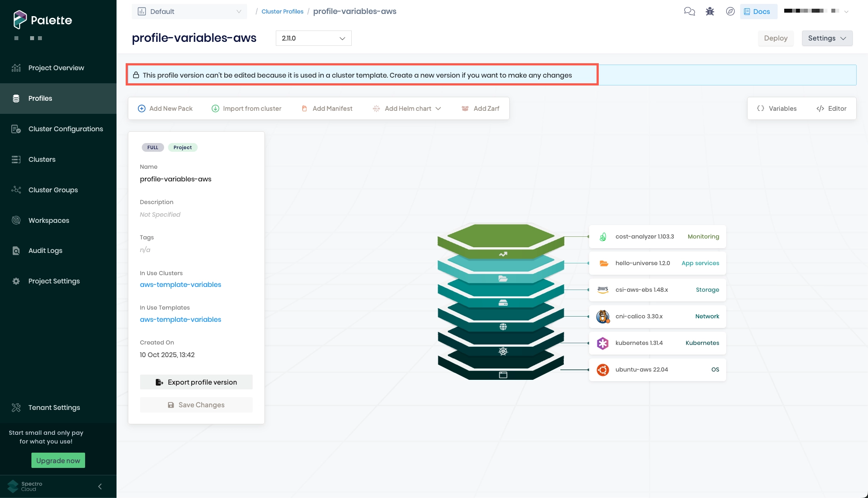Toggle to the Editor view
The height and width of the screenshot is (498, 868).
coord(831,108)
